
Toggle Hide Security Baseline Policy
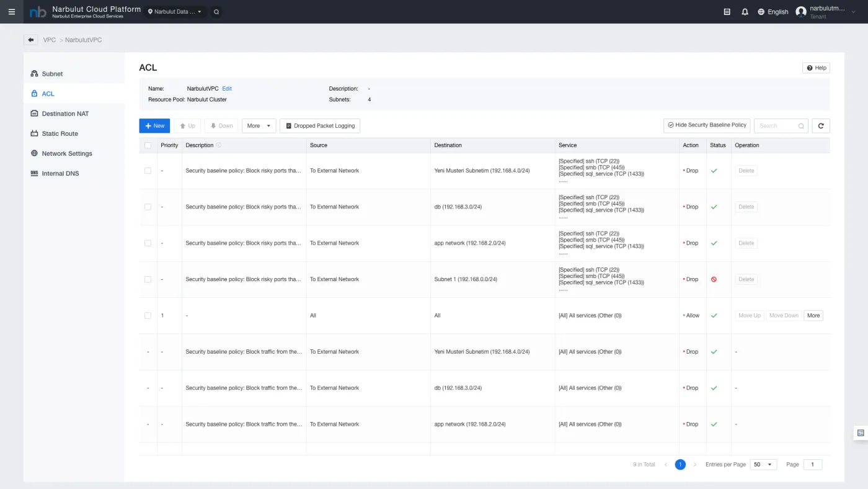[x=707, y=125]
